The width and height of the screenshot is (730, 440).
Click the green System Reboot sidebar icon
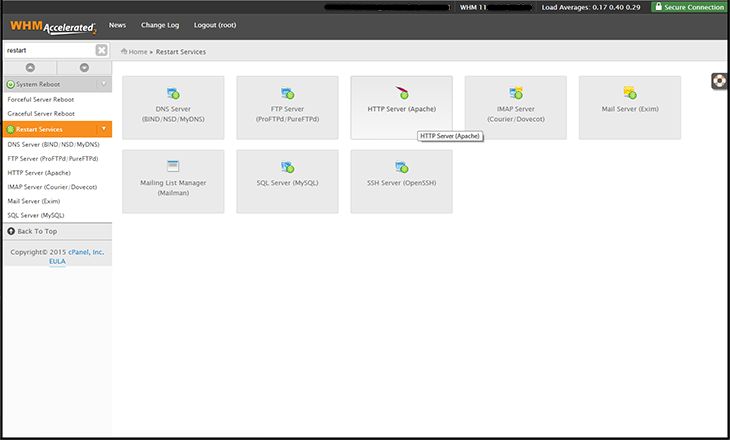(11, 84)
